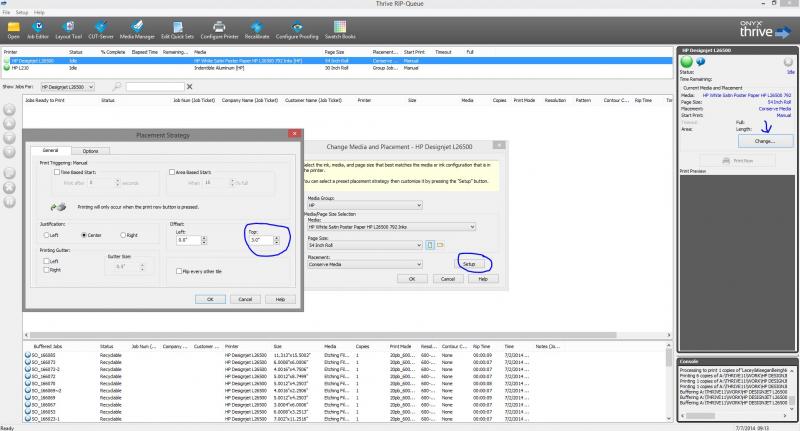Click the green status icon of HP L230 printer
800x431 pixels.
pos(7,68)
